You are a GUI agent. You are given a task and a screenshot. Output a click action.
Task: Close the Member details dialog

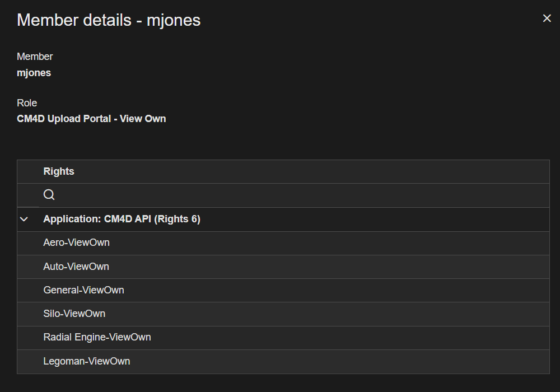[547, 18]
